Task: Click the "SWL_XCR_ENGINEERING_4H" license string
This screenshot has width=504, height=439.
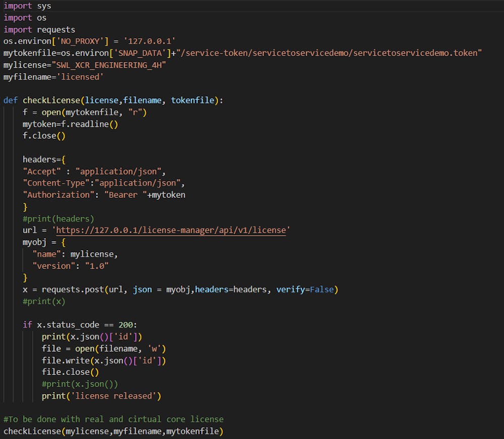Action: (x=108, y=65)
